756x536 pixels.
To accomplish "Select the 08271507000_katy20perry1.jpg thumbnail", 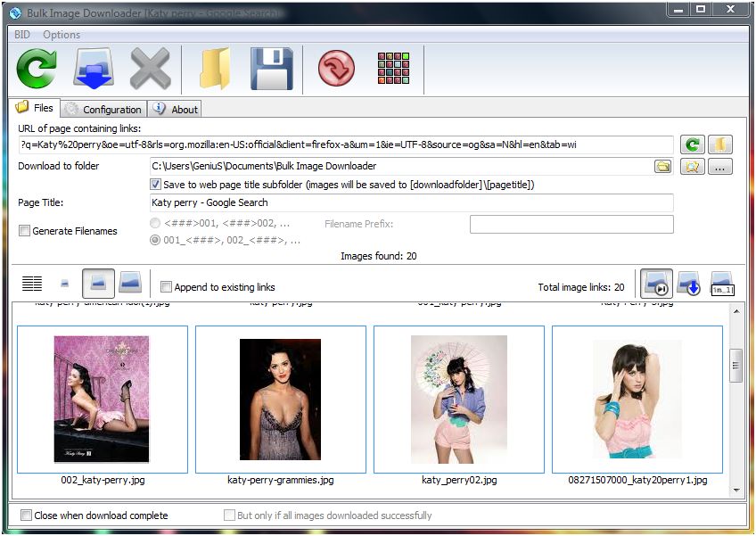I will click(x=637, y=400).
